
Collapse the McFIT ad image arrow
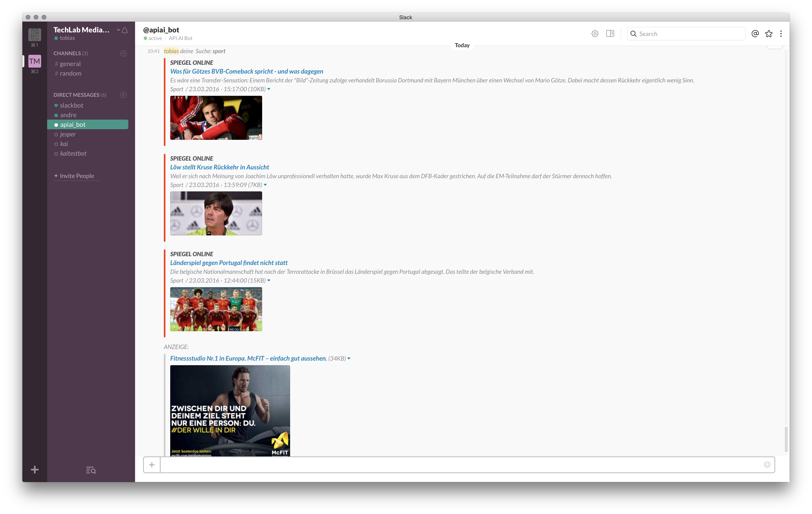pos(349,358)
